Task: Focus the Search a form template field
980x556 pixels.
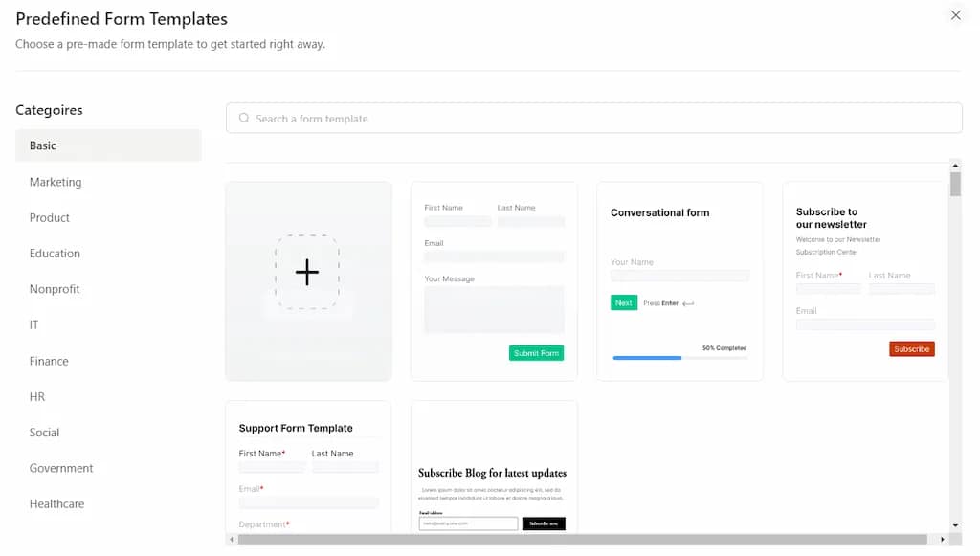Action: tap(593, 118)
